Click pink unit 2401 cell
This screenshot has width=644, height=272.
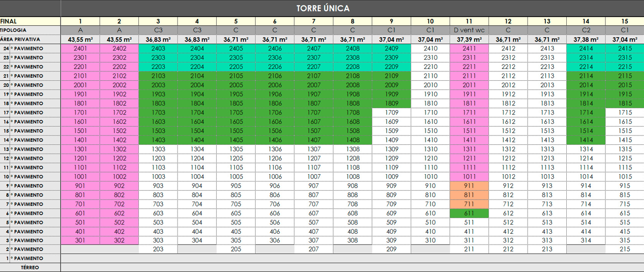(80, 48)
